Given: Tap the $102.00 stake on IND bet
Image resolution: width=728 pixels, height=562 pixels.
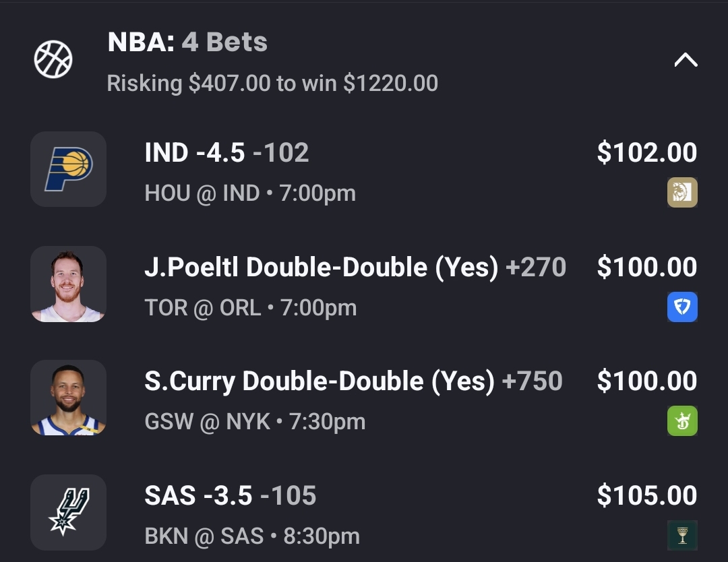Looking at the screenshot, I should click(646, 153).
